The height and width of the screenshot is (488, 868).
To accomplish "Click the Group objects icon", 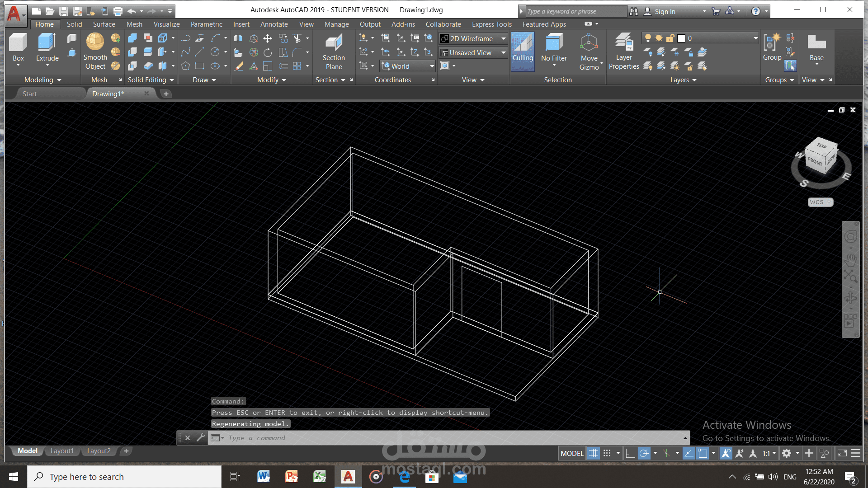I will [772, 42].
